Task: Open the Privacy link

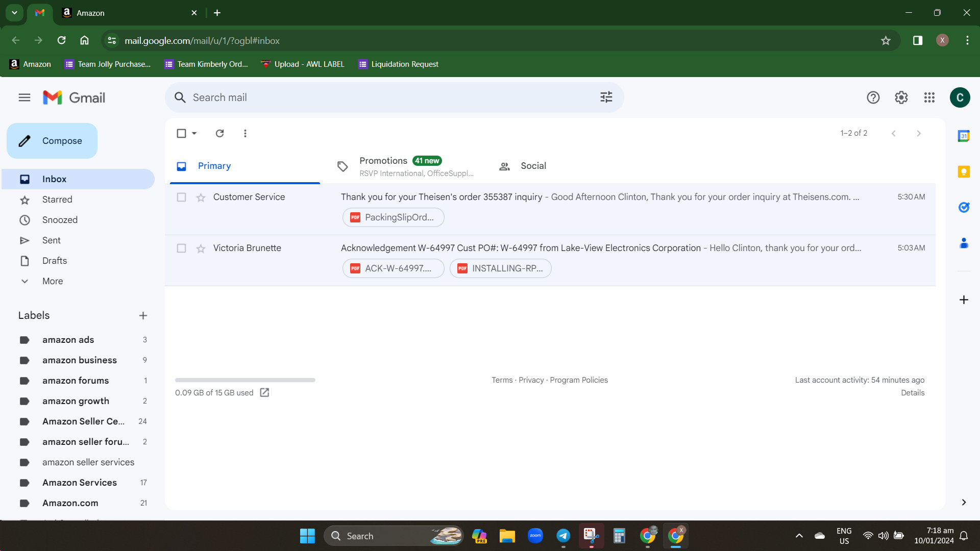Action: coord(531,380)
